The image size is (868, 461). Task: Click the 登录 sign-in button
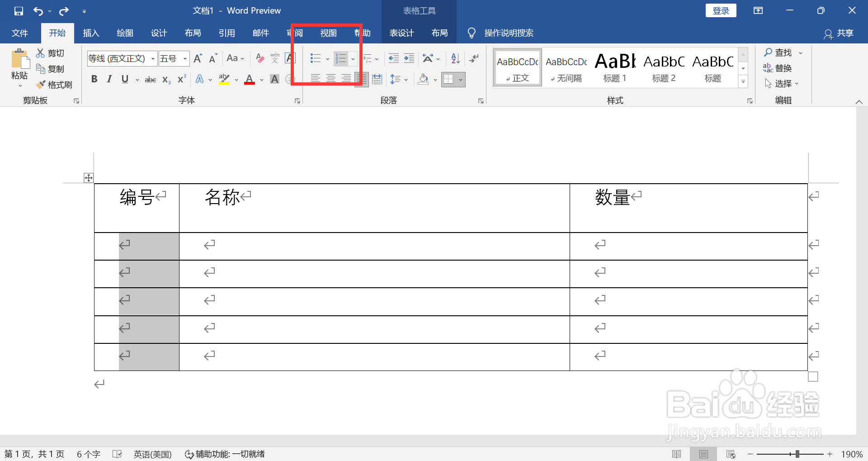click(x=720, y=10)
